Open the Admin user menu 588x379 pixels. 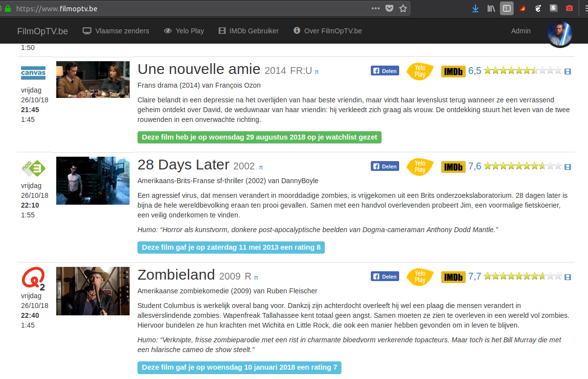pyautogui.click(x=520, y=31)
